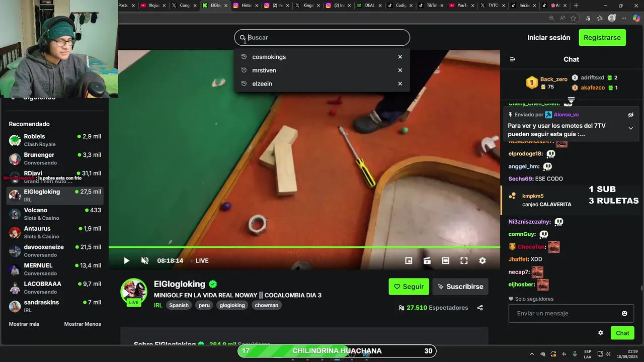This screenshot has height=362, width=644.
Task: Switch to the Kings X browser tab
Action: (x=308, y=6)
